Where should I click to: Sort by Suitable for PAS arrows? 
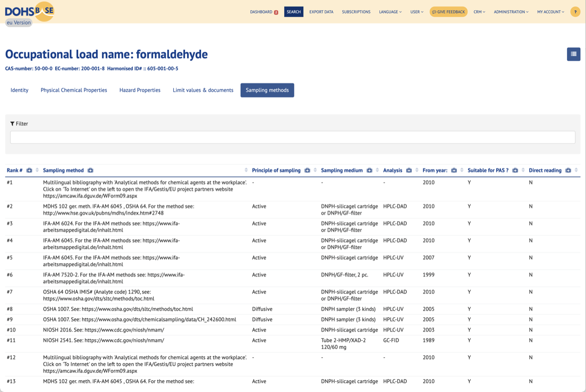(x=523, y=170)
